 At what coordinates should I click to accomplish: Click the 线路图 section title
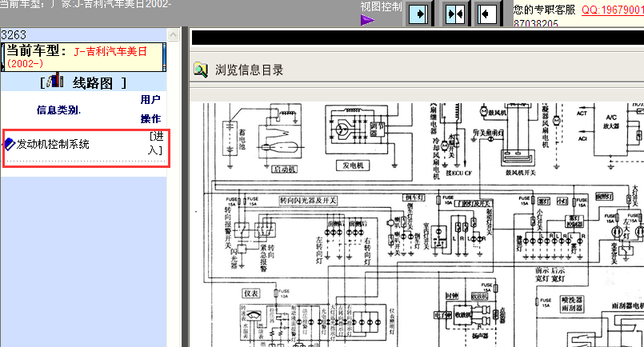point(93,83)
